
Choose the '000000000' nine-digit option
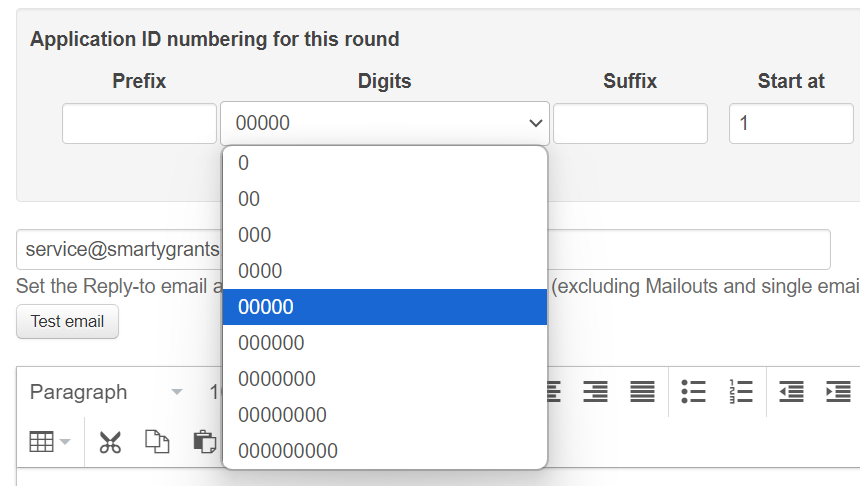384,451
